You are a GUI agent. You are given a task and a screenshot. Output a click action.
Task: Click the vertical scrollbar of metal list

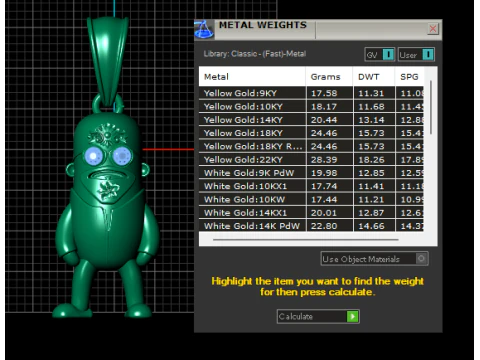tap(431, 107)
